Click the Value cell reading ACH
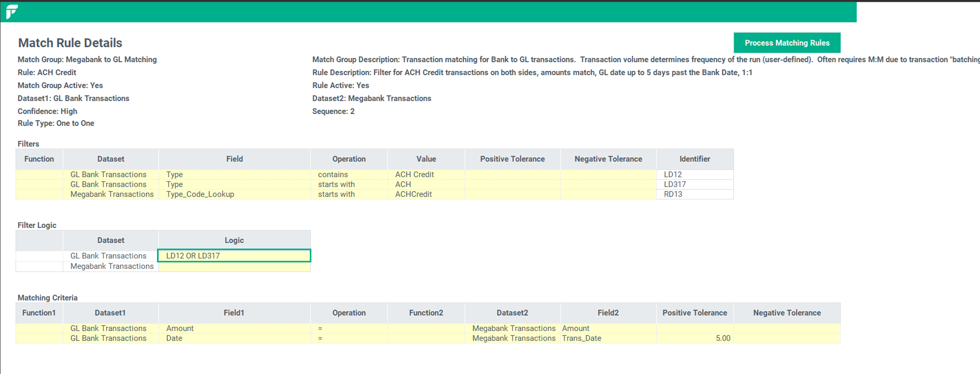The width and height of the screenshot is (980, 374). (x=426, y=184)
